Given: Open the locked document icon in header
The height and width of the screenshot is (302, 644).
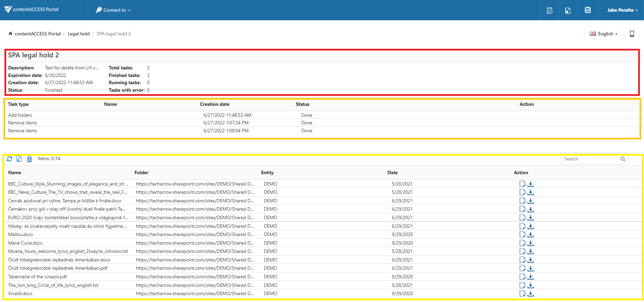Looking at the screenshot, I should (568, 10).
